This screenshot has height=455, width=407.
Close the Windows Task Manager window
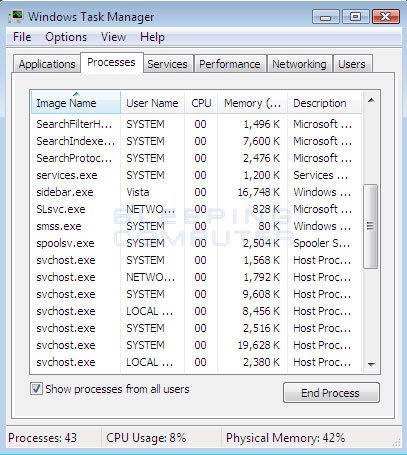(386, 17)
